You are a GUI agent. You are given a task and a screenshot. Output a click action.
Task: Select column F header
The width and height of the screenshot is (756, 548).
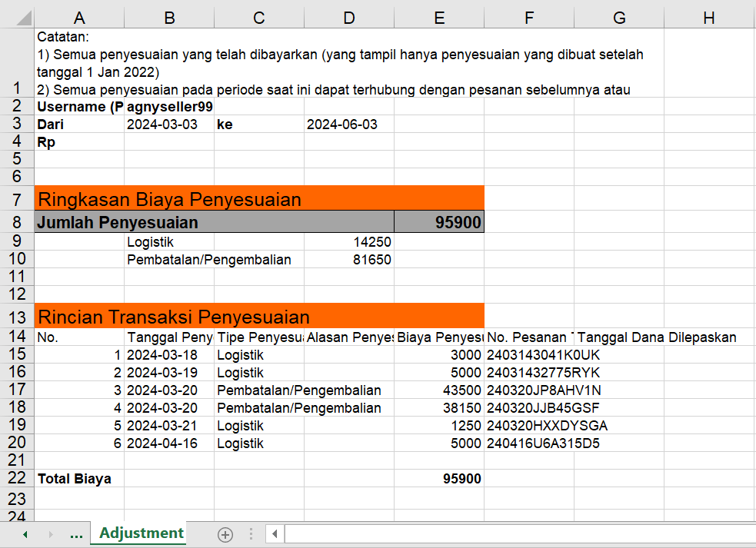click(x=529, y=18)
